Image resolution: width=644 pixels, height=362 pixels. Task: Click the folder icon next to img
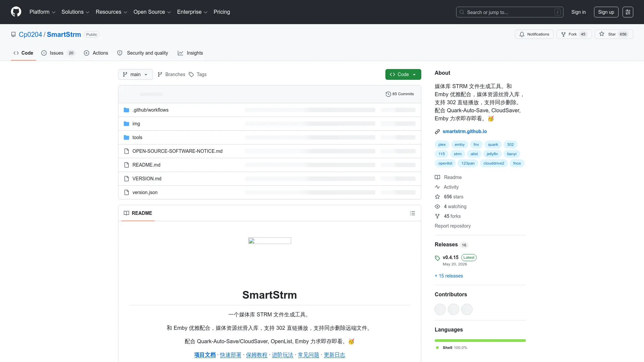tap(126, 124)
